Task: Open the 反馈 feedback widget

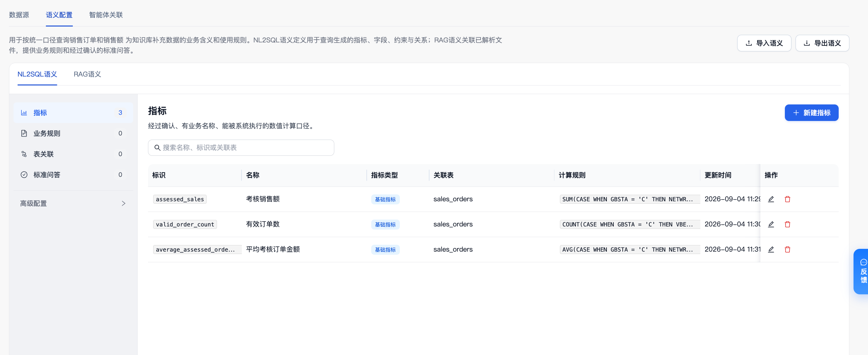Action: click(x=861, y=271)
